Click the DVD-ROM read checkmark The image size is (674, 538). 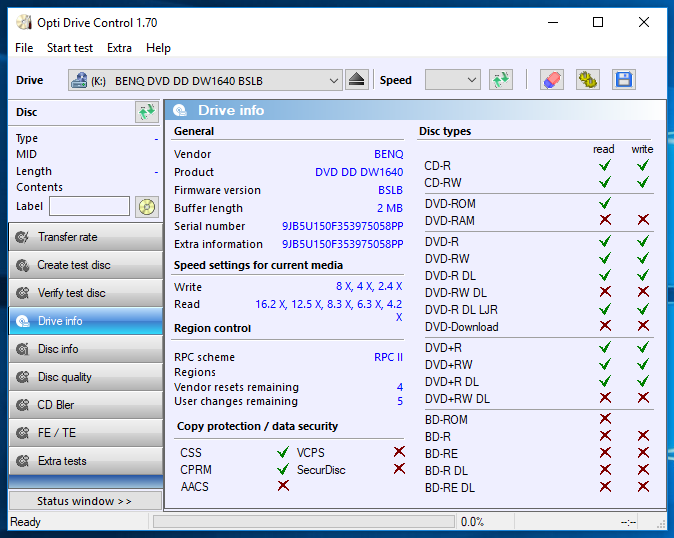pyautogui.click(x=605, y=203)
